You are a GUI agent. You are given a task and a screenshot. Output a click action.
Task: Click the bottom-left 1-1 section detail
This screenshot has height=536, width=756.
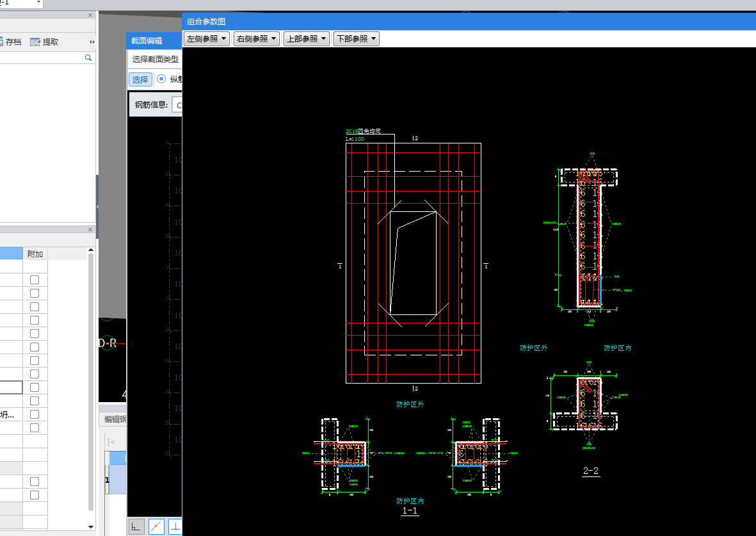pyautogui.click(x=355, y=456)
